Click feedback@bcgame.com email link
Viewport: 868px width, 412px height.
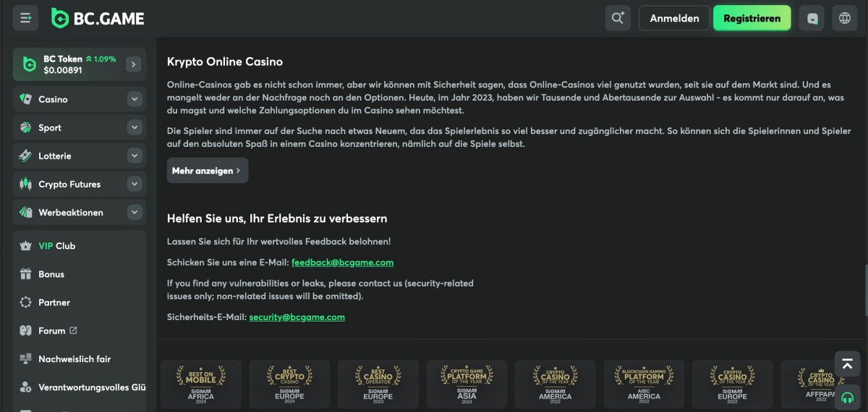342,262
